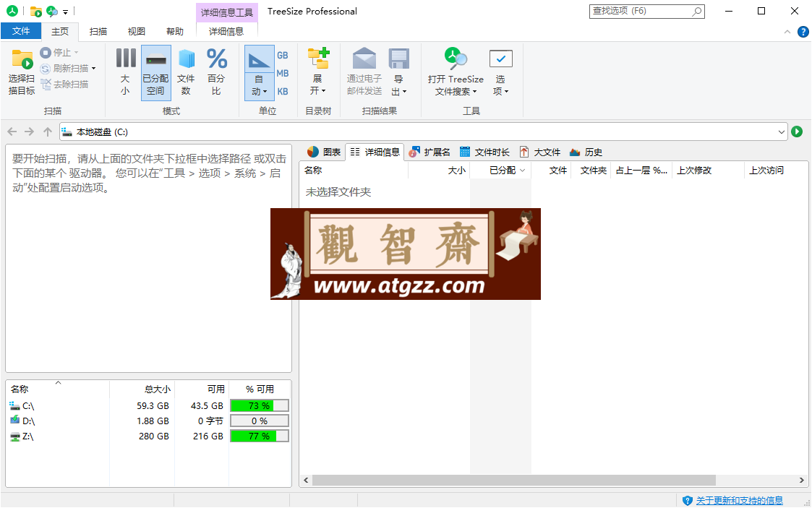Open the 关于更新和支持的信息 link

point(740,500)
